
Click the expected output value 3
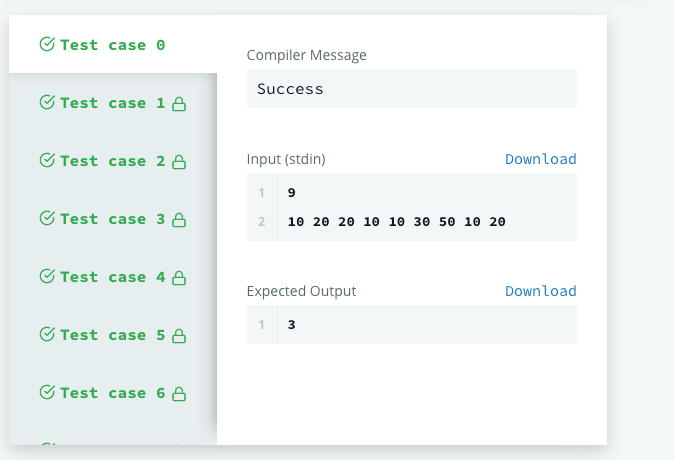[x=291, y=324]
